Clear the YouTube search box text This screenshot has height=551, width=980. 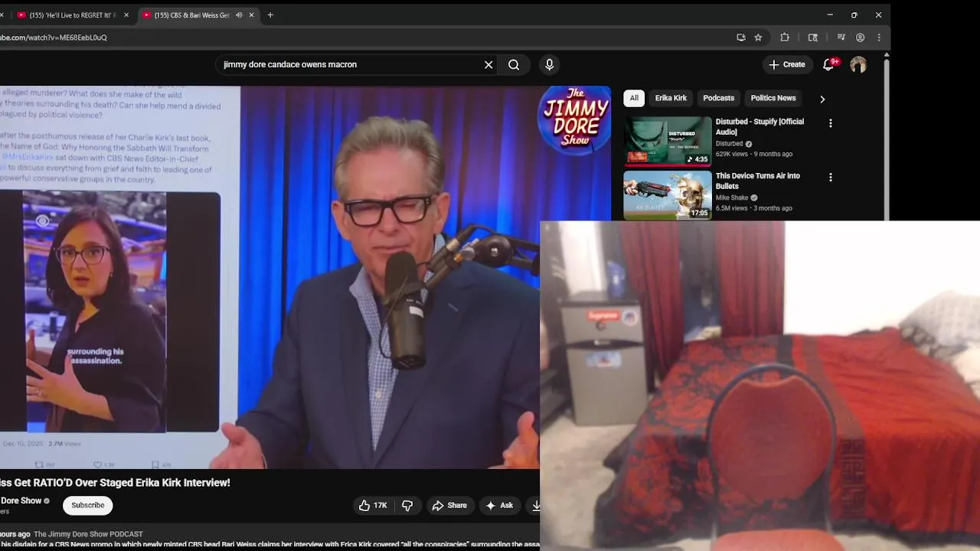(x=488, y=65)
